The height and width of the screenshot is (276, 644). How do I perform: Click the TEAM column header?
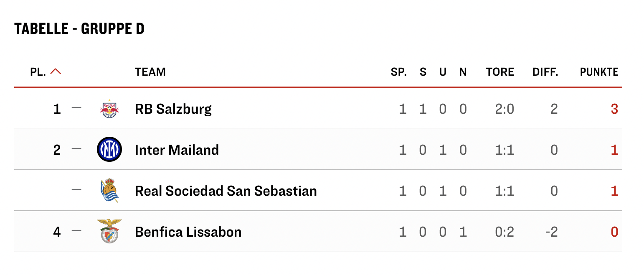pos(150,72)
